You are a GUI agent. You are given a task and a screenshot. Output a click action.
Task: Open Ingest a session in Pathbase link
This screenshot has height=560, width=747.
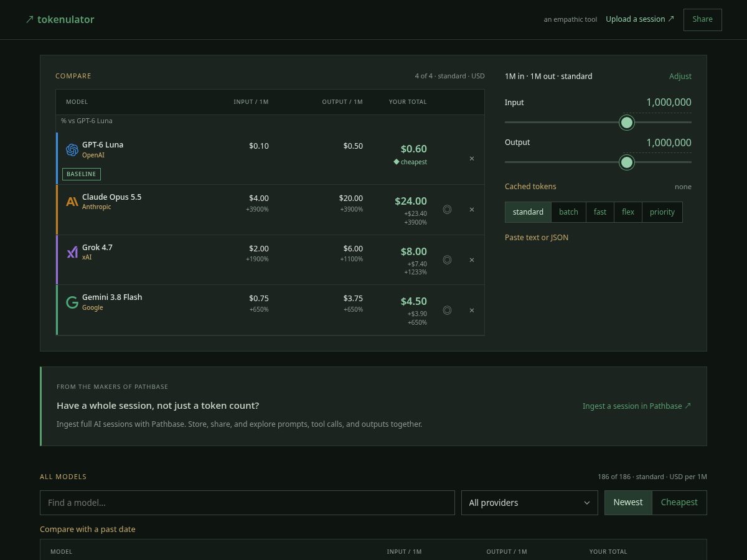click(x=637, y=406)
